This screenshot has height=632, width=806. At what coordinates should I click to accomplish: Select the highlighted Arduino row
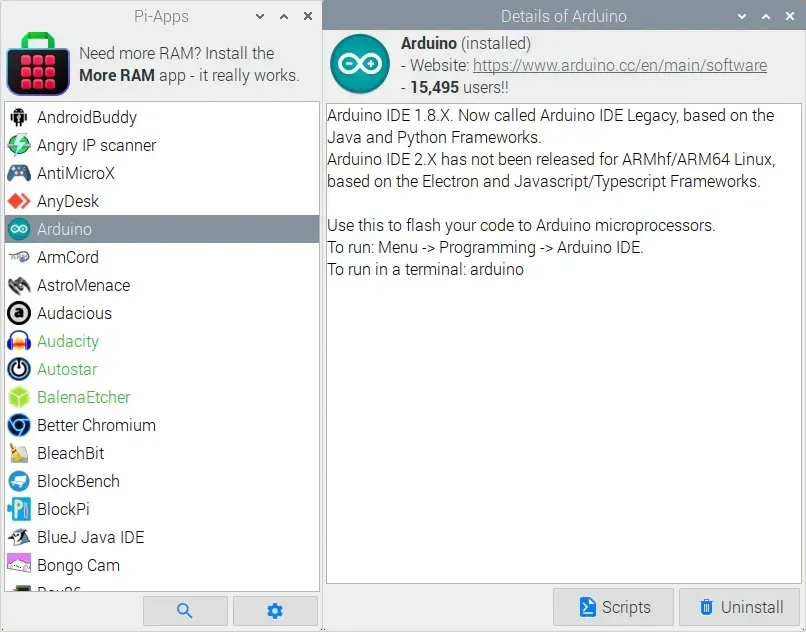click(x=162, y=229)
